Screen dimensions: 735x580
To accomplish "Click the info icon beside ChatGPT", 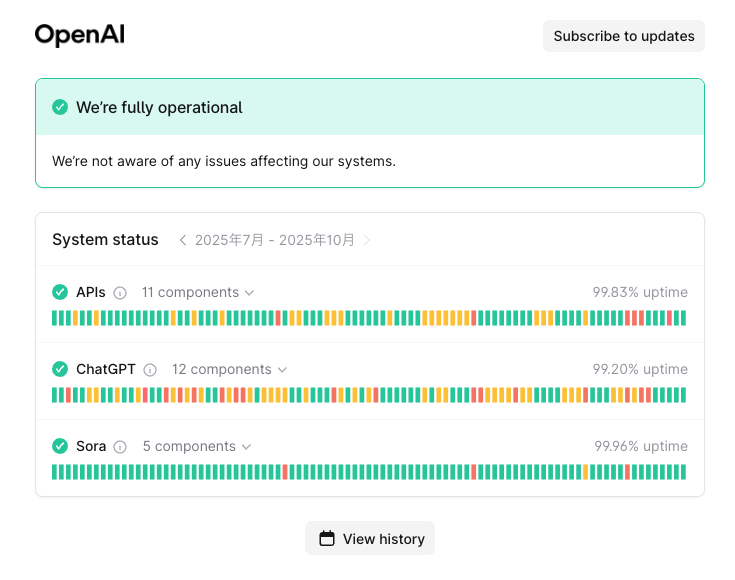I will (150, 370).
